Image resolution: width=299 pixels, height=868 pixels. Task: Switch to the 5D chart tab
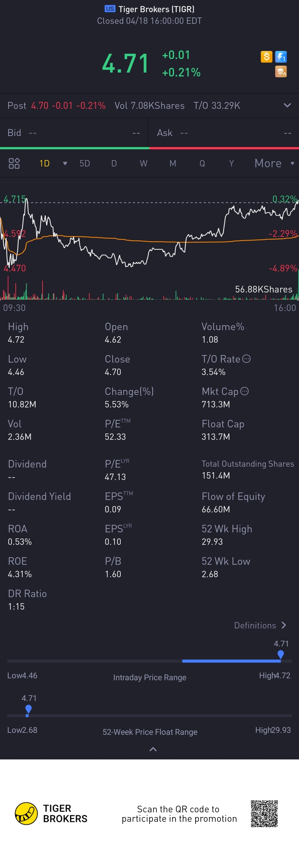(84, 163)
